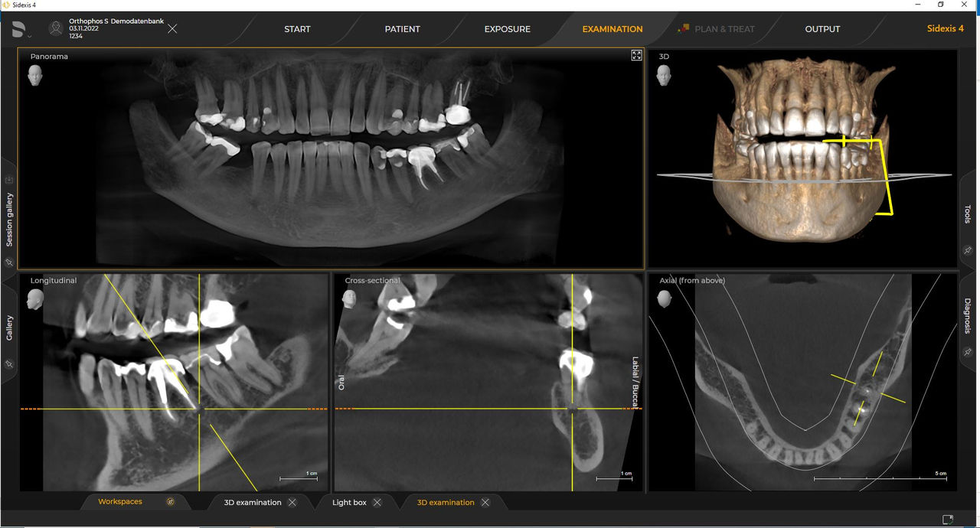Click the head orientation icon in Panorama view

[x=34, y=75]
